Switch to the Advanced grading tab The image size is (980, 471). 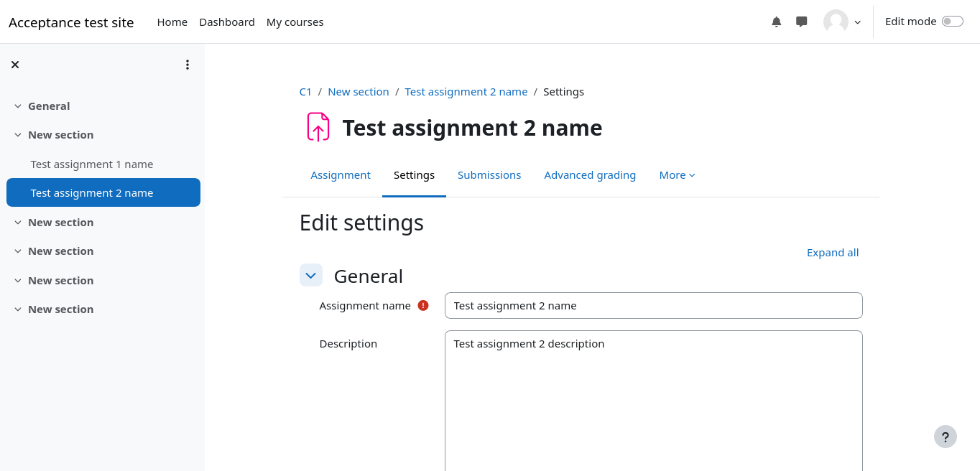pyautogui.click(x=589, y=175)
